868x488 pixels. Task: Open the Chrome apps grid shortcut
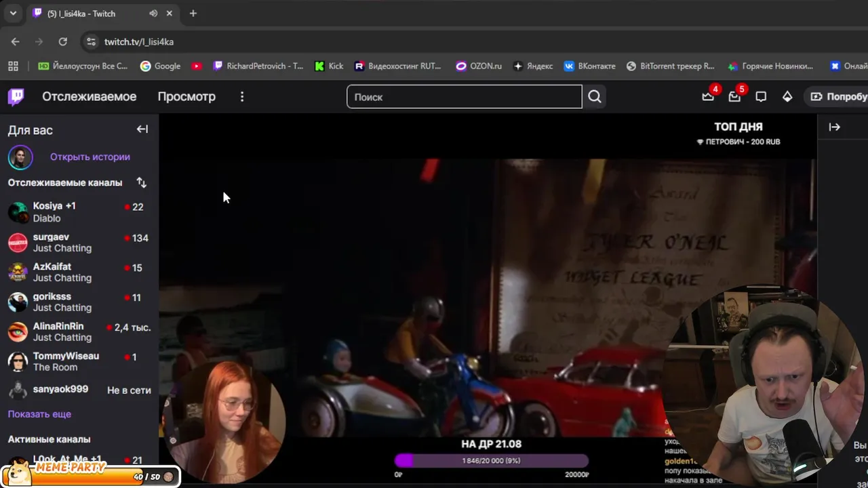13,66
